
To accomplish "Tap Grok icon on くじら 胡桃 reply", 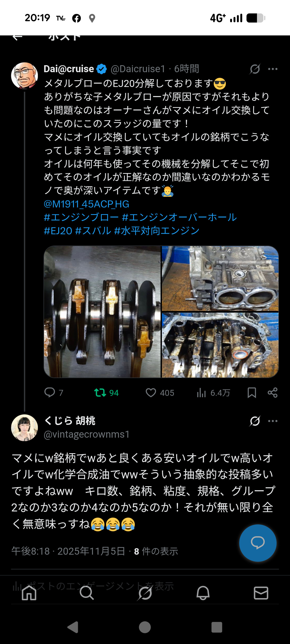I will (255, 421).
